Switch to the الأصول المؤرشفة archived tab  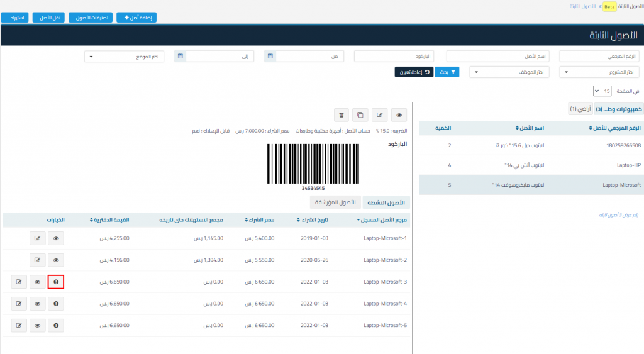pyautogui.click(x=335, y=202)
